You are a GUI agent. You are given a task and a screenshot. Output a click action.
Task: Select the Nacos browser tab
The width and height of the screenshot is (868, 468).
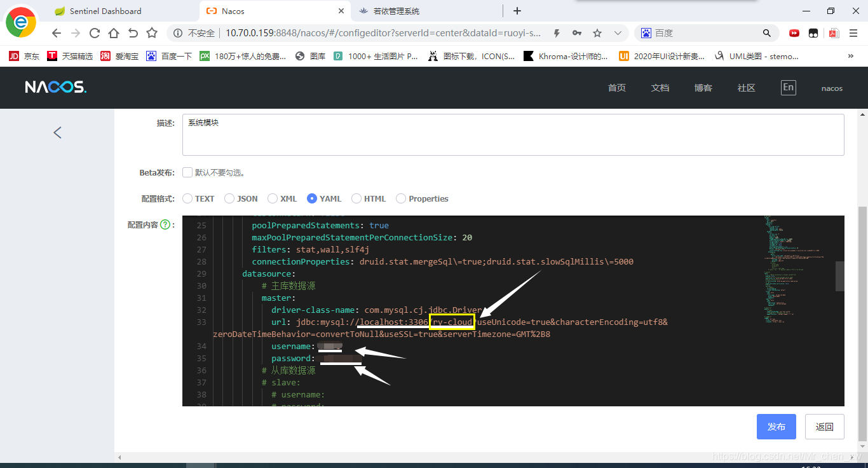276,11
